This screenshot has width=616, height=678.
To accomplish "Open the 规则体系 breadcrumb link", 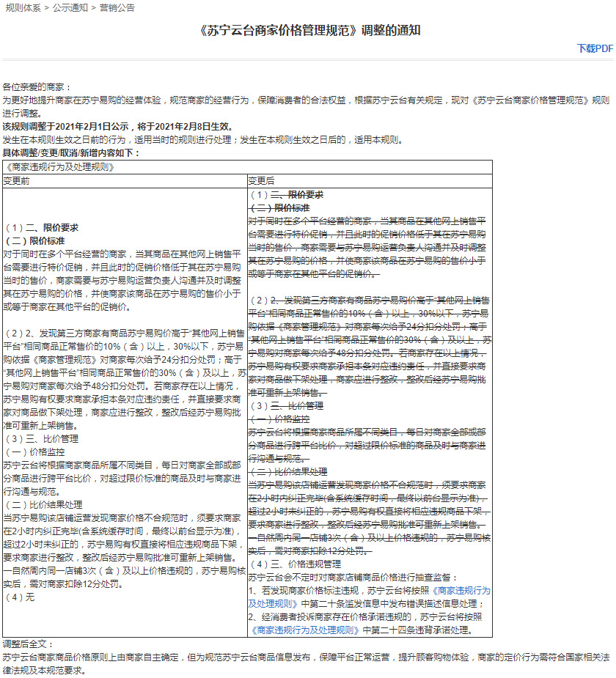I will click(23, 8).
